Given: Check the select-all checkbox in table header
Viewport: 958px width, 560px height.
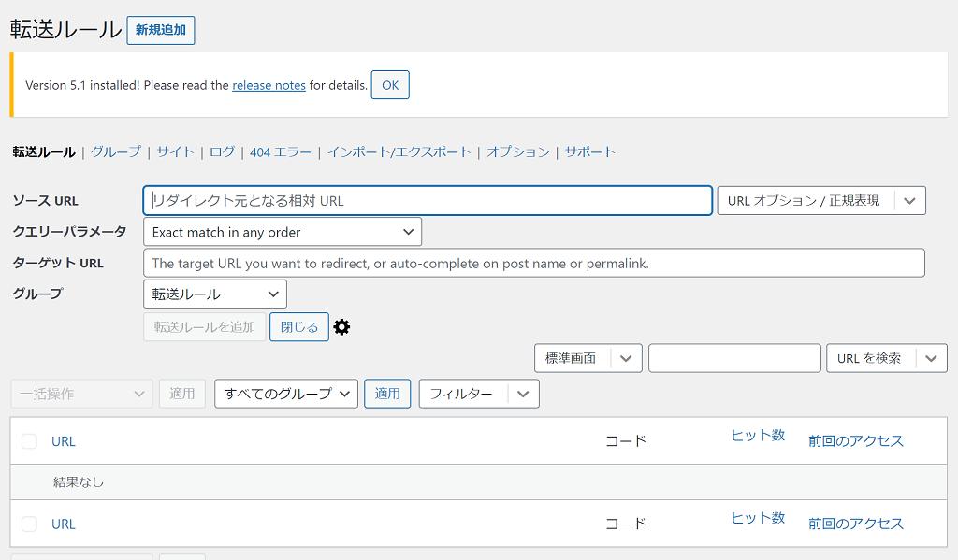Looking at the screenshot, I should 29,441.
